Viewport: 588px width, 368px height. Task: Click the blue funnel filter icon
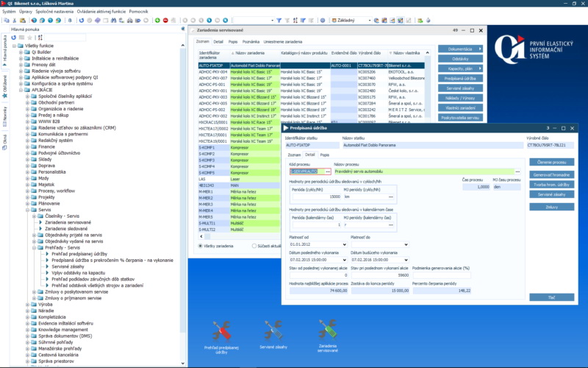tap(279, 21)
